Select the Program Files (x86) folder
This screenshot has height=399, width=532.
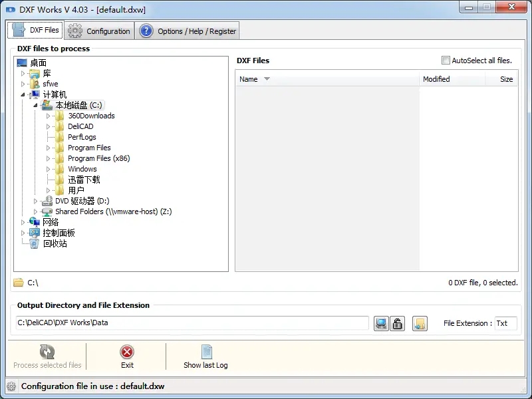(x=98, y=158)
